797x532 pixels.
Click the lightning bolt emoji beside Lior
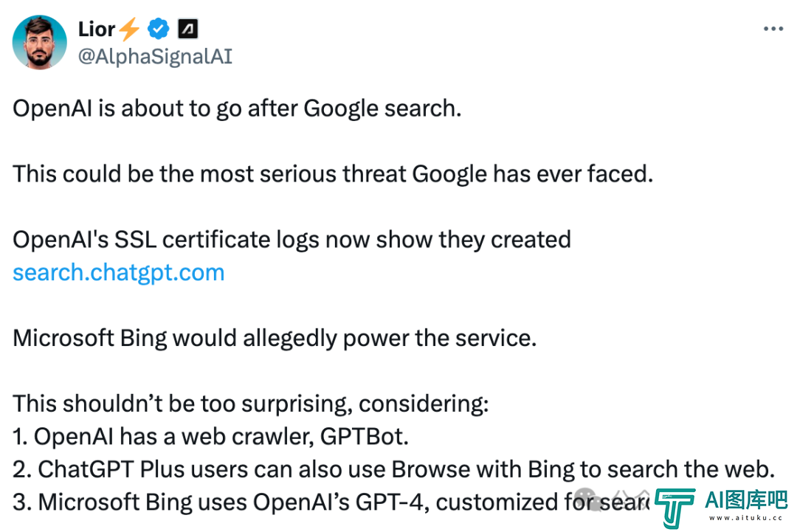pyautogui.click(x=129, y=29)
